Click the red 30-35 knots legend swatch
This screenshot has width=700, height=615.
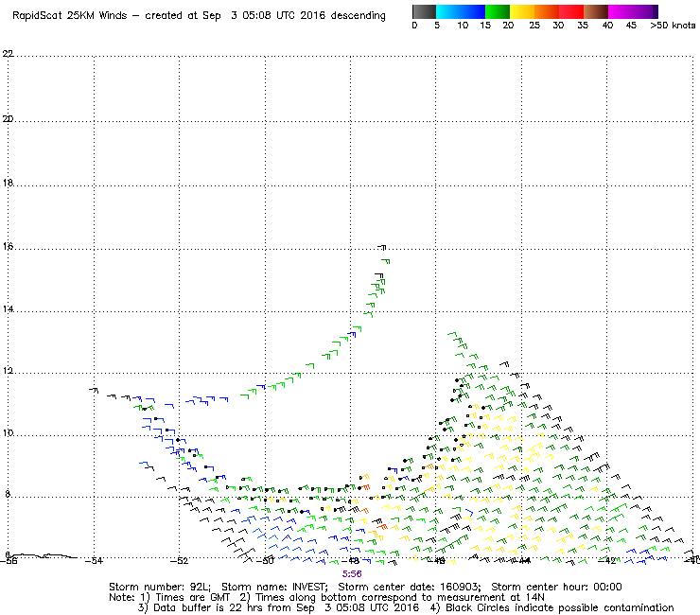(571, 11)
